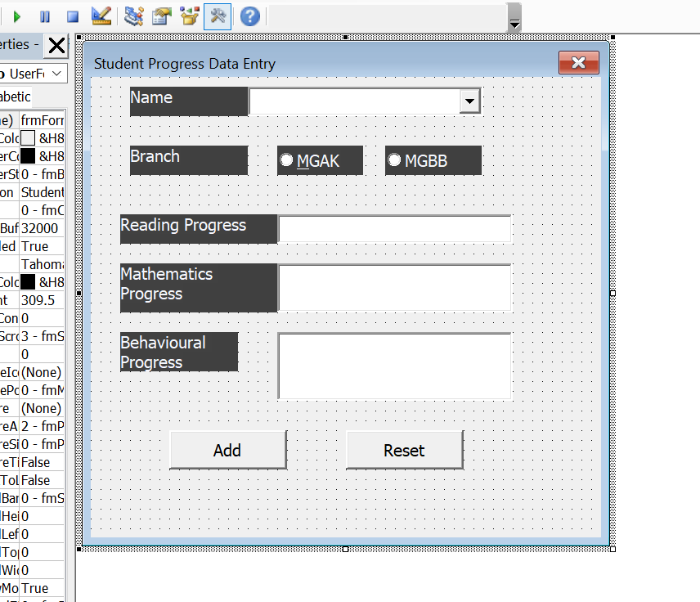Open the UserForm object dropdown
This screenshot has height=602, width=700.
click(x=56, y=74)
